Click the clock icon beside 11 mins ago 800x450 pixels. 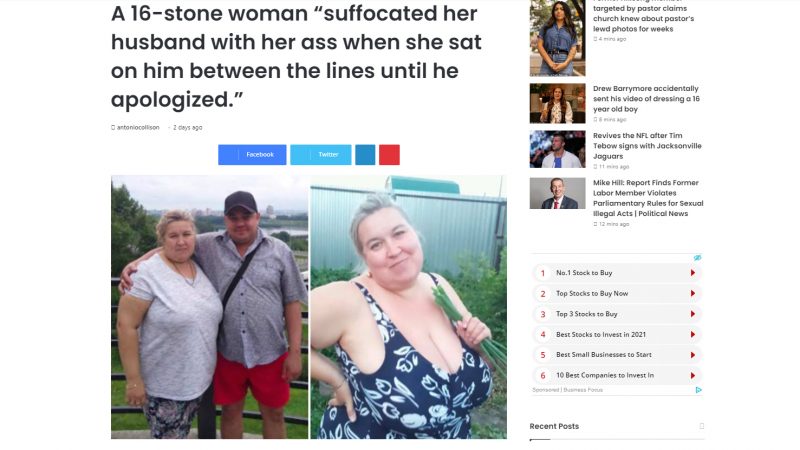595,167
